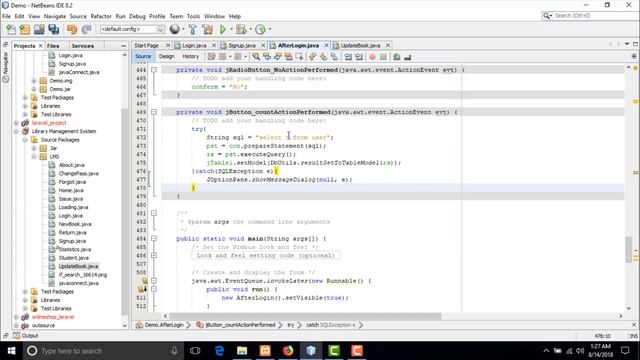Click the Save All toolbar icon
The width and height of the screenshot is (640, 360).
coord(53,29)
